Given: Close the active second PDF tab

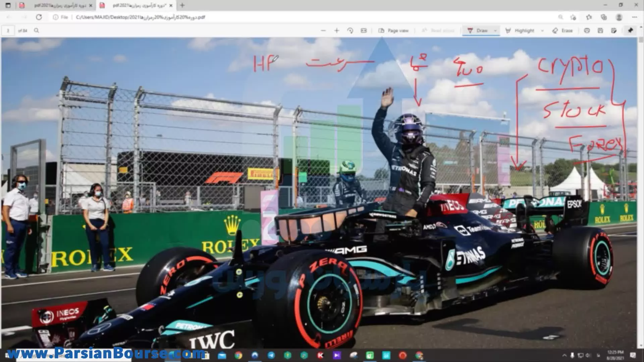Looking at the screenshot, I should point(171,5).
